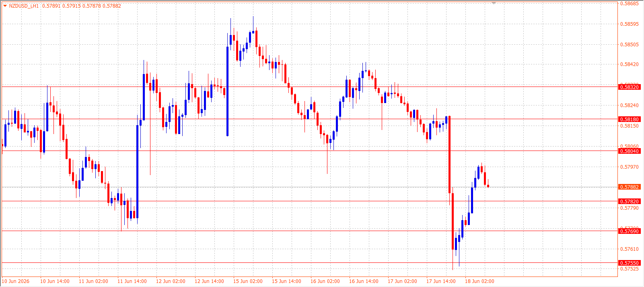
Task: Click the 16 Jun 14:00 time label
Action: (x=364, y=281)
